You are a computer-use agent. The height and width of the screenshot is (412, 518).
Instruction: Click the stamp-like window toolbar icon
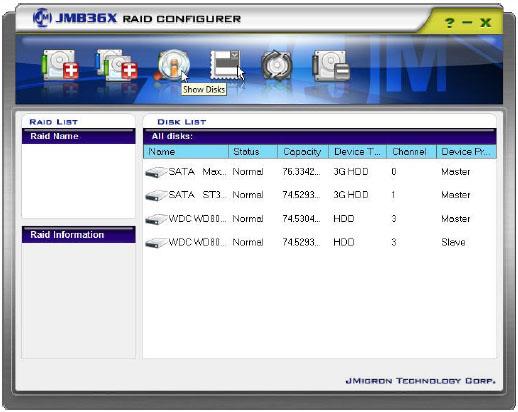point(225,65)
